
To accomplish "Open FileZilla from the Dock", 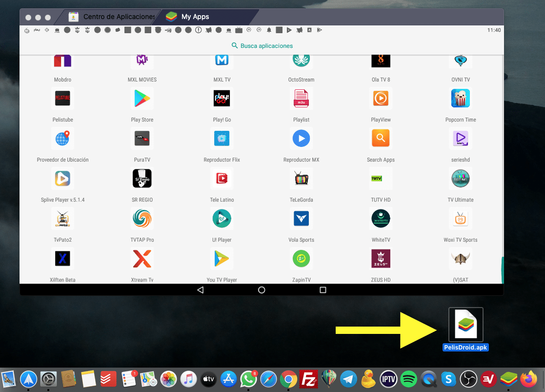I will tap(308, 378).
